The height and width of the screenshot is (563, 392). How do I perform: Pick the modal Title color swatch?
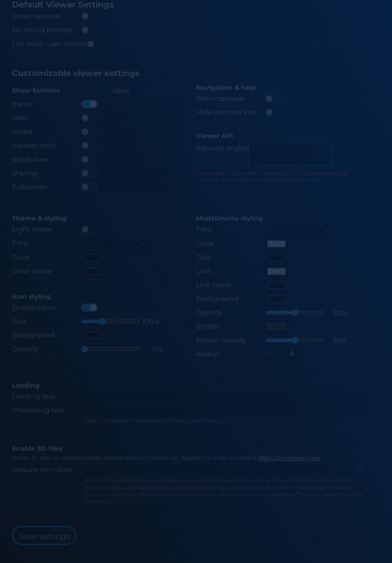point(277,257)
